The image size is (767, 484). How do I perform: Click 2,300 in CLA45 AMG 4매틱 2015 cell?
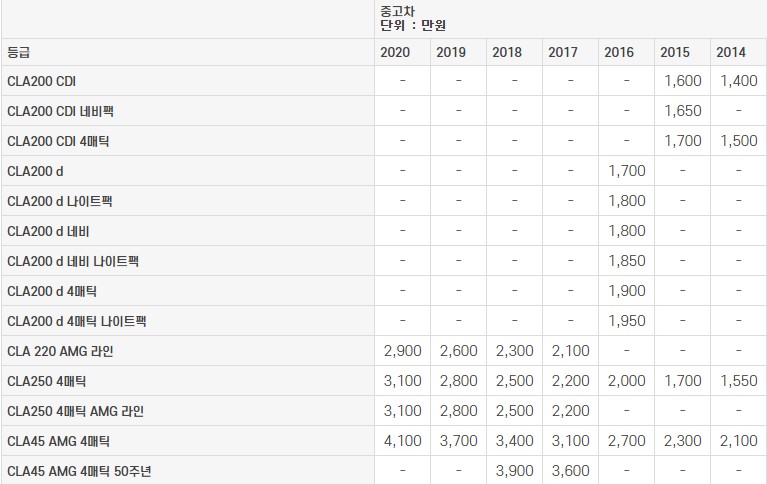click(x=683, y=441)
